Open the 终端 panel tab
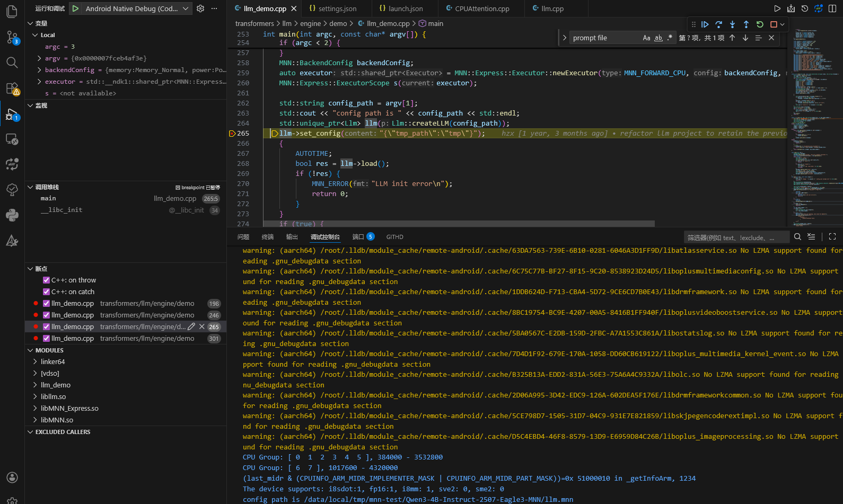 pyautogui.click(x=268, y=237)
